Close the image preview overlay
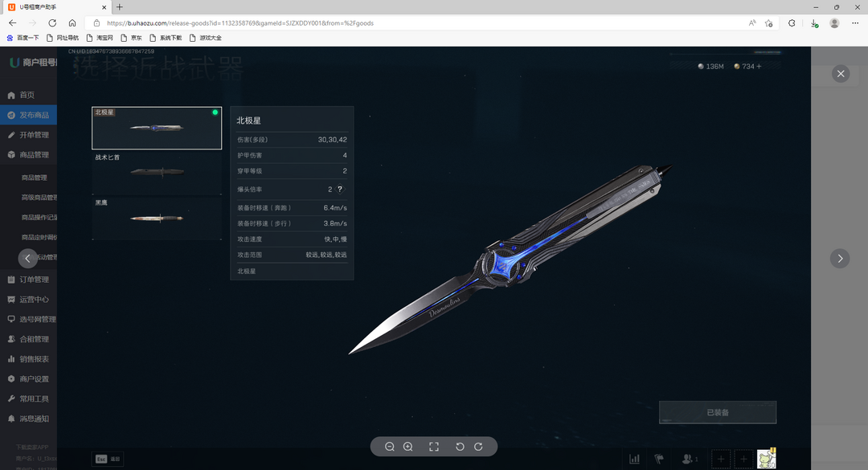This screenshot has width=868, height=470. click(841, 74)
